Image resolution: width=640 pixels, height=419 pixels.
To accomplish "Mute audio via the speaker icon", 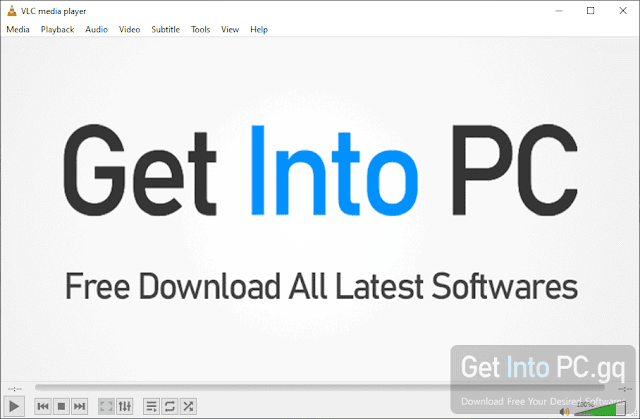I will (x=564, y=411).
